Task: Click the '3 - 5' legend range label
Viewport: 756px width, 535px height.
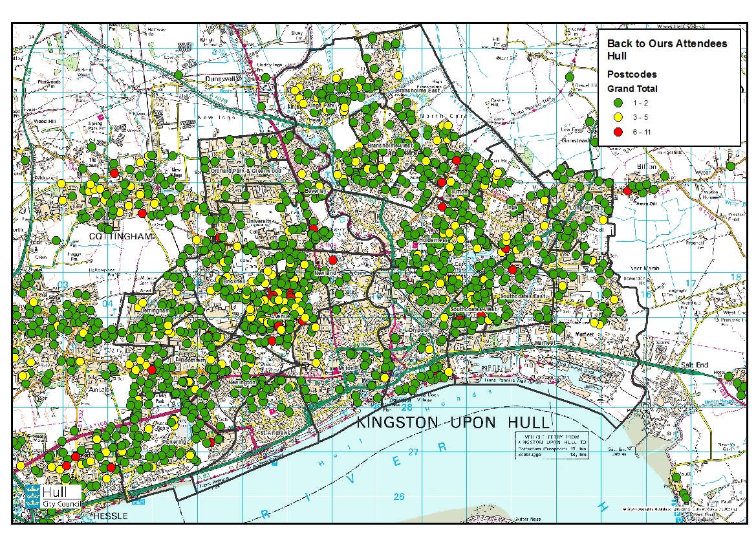Action: [640, 117]
